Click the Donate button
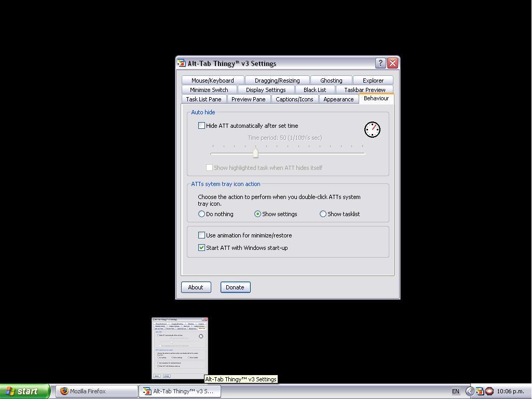This screenshot has height=399, width=532. [235, 287]
